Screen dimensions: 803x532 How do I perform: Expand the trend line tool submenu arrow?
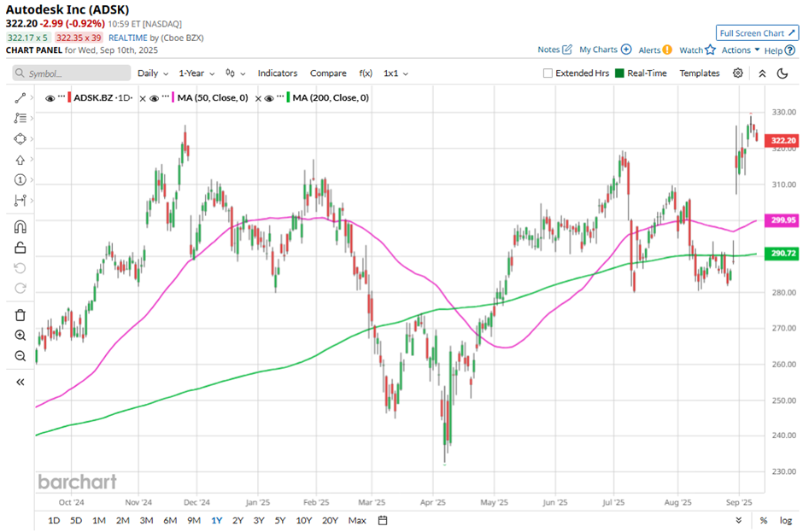(x=32, y=97)
